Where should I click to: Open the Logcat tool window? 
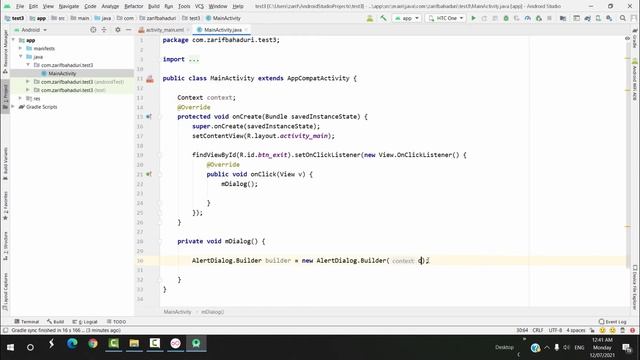(85, 322)
